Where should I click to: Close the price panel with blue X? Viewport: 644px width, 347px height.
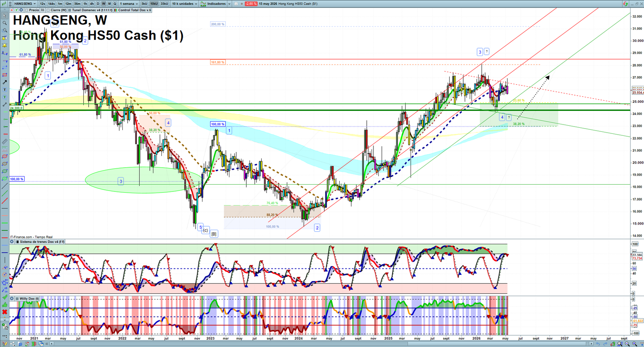tap(21, 10)
